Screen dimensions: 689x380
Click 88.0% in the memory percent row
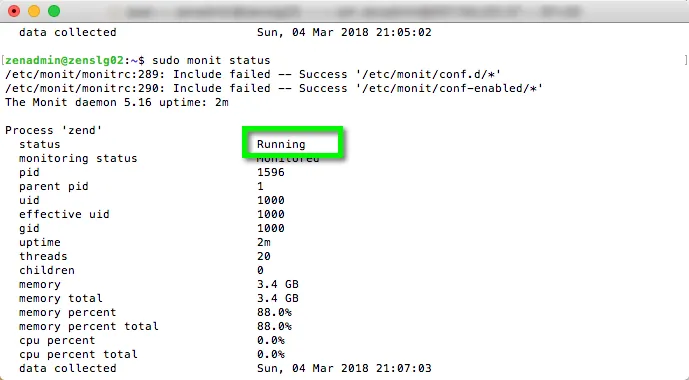click(274, 312)
